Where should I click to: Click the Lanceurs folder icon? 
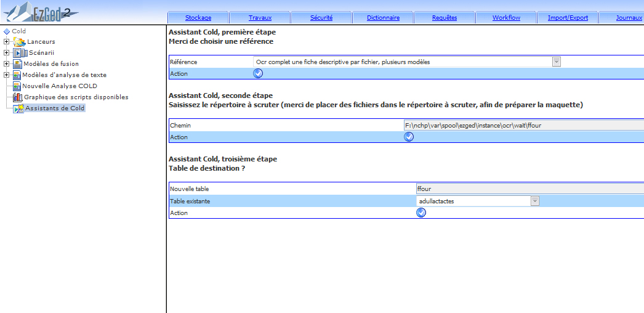[20, 42]
